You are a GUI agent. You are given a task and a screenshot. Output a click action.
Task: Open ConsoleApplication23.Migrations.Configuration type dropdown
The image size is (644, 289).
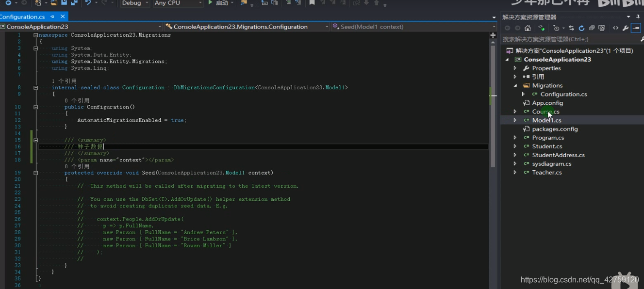click(247, 27)
